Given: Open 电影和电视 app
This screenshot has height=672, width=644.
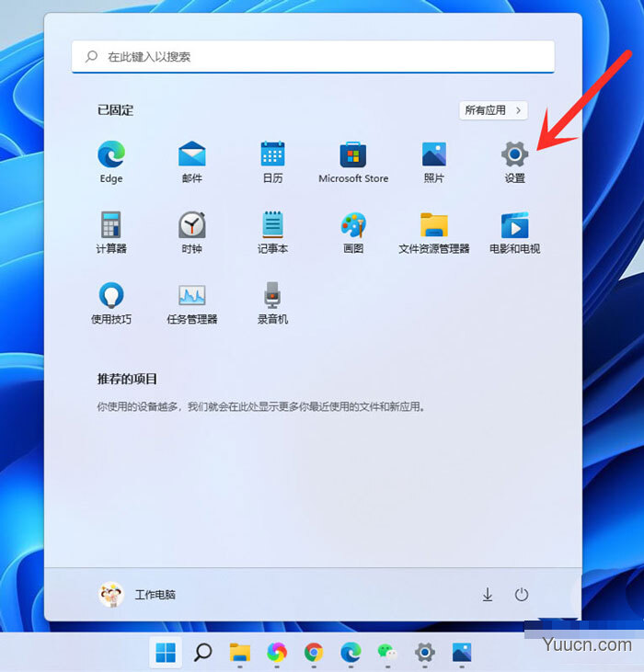Looking at the screenshot, I should 514,233.
